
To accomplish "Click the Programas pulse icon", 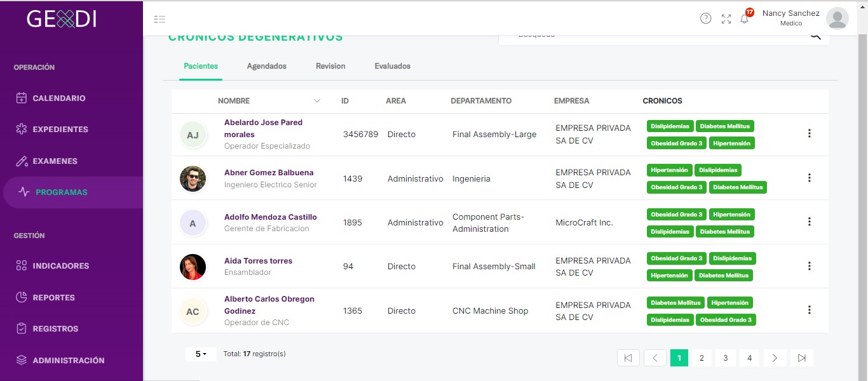I will tap(24, 192).
